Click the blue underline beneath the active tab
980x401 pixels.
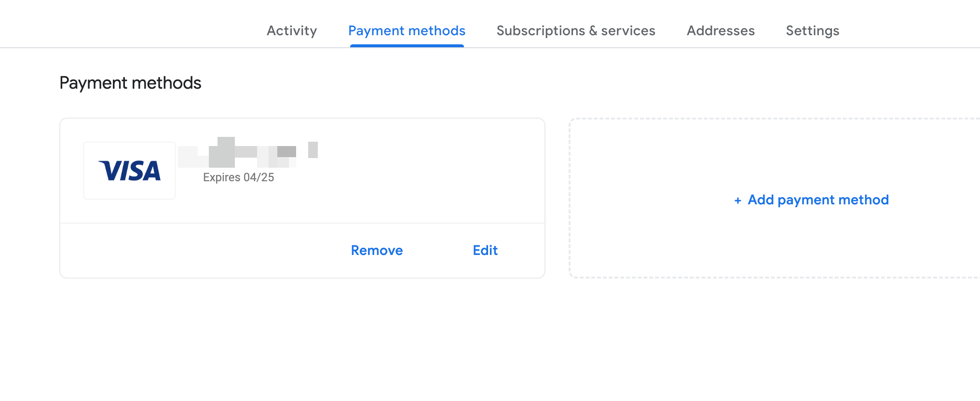coord(407,46)
